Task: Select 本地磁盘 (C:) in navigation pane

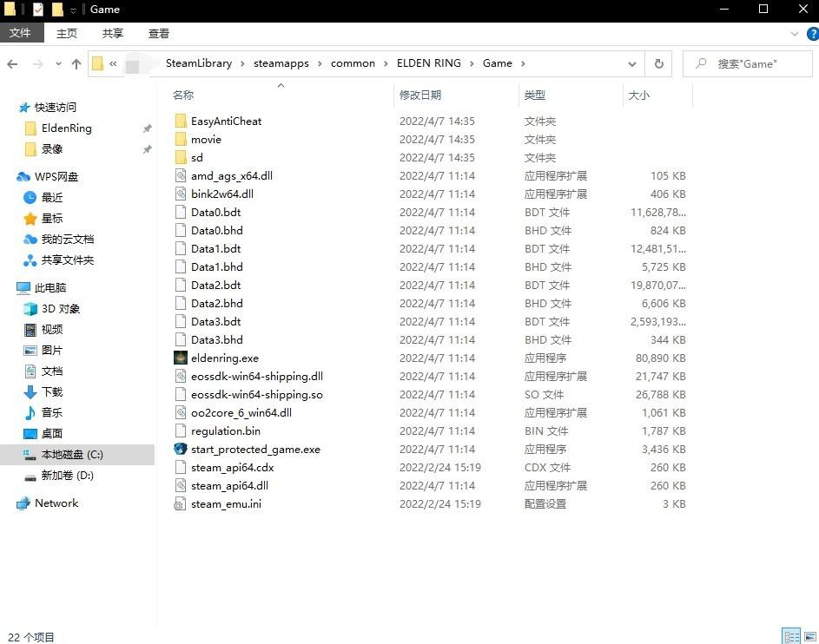Action: click(x=72, y=454)
